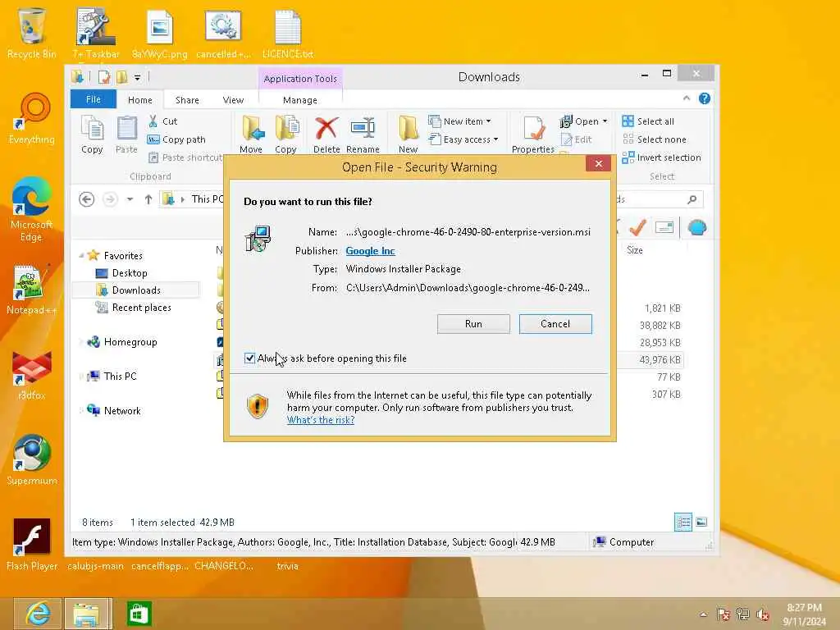Click the orange checkmark toolbar icon
This screenshot has width=840, height=630.
(637, 228)
